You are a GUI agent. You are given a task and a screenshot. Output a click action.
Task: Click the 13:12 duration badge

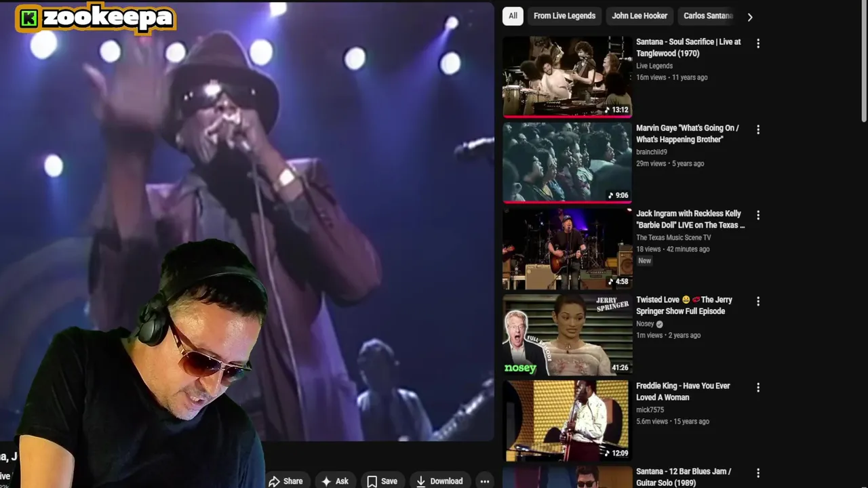[x=617, y=110]
